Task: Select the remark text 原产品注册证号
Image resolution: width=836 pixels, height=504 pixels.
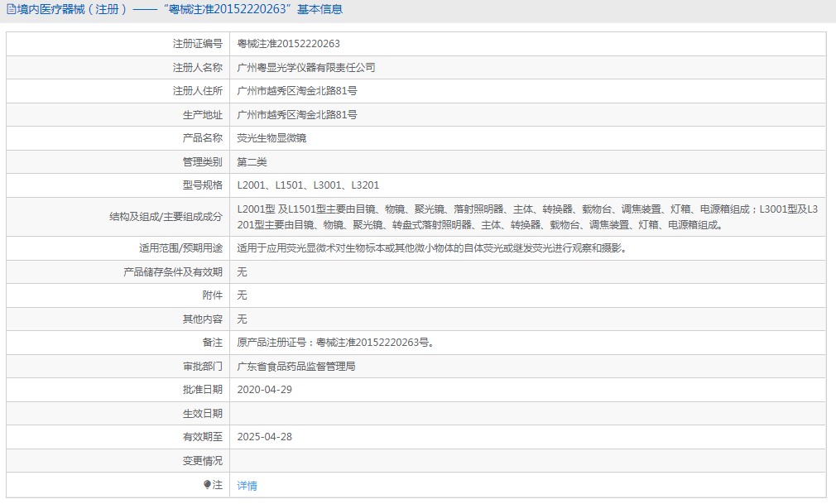Action: (337, 343)
